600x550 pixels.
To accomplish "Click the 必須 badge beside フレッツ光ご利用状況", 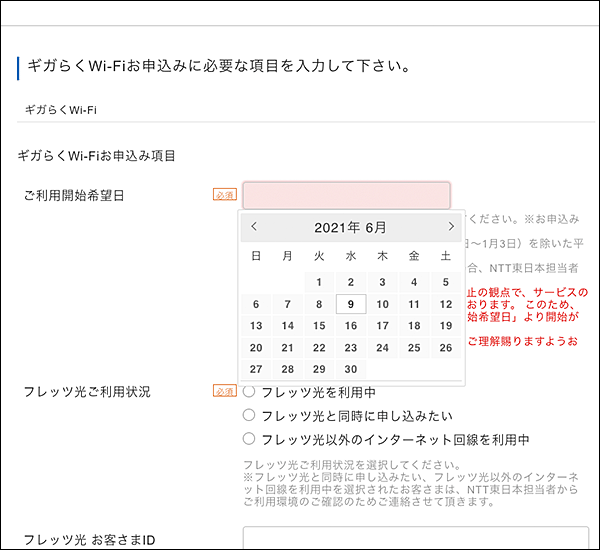I will (225, 391).
